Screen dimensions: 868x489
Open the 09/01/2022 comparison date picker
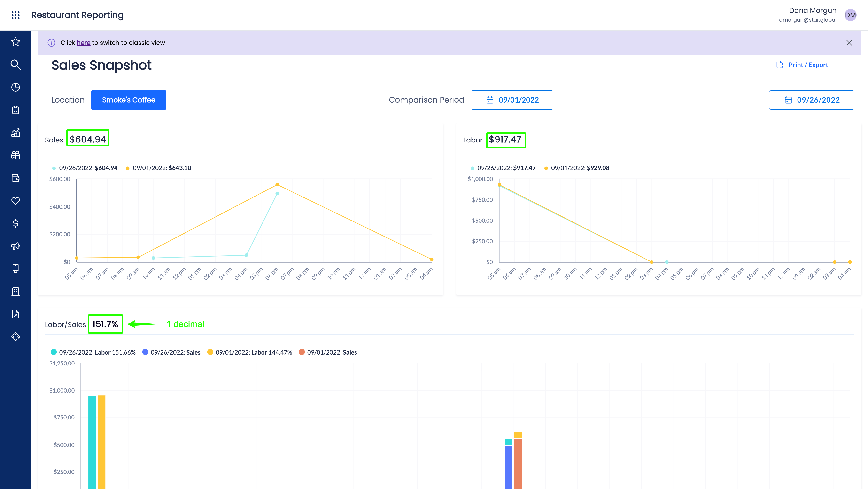click(x=512, y=100)
